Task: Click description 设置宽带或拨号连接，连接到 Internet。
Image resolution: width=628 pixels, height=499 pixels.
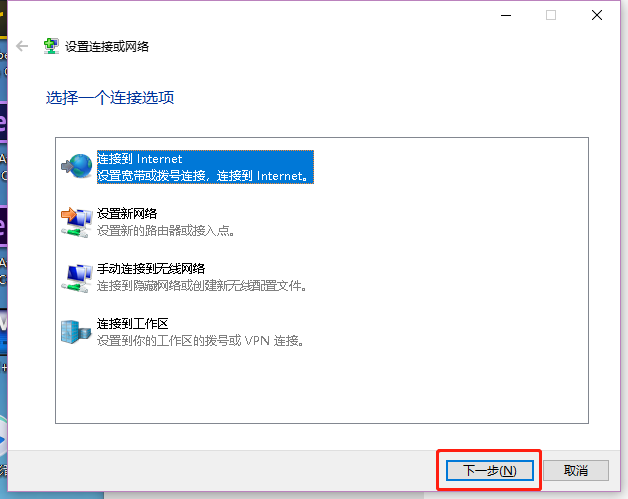Action: click(x=203, y=176)
